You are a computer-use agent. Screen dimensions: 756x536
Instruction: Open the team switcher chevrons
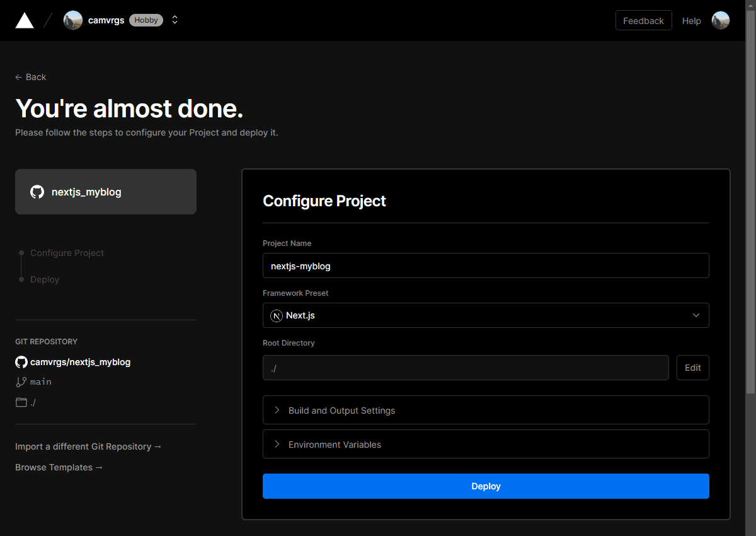click(175, 20)
